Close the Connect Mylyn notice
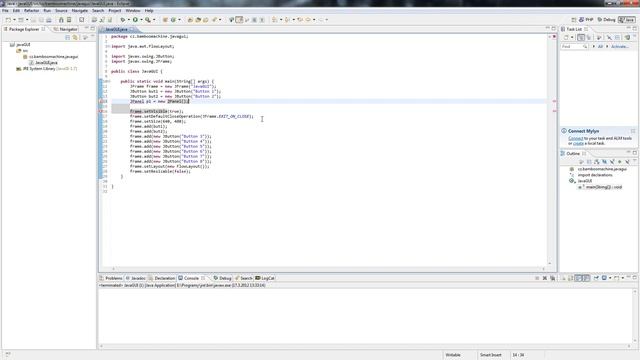The height and width of the screenshot is (360, 640). point(633,131)
